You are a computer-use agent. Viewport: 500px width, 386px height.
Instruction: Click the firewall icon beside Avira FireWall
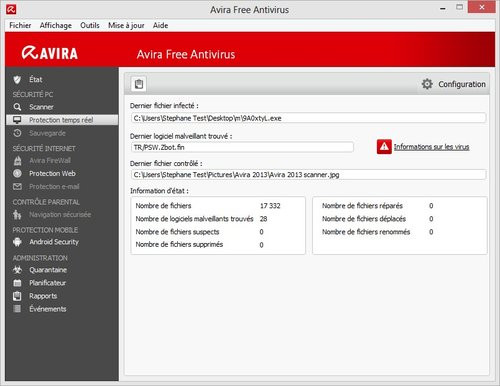[17, 161]
